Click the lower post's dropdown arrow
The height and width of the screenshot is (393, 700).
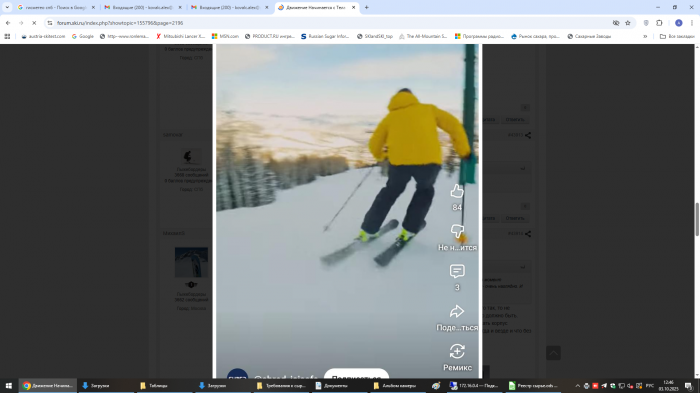pos(522,267)
